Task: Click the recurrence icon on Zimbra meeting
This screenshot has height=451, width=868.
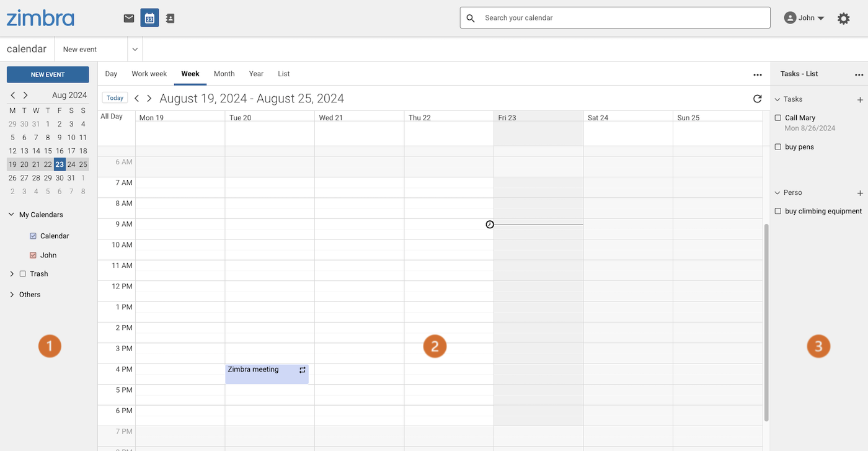Action: click(x=302, y=370)
